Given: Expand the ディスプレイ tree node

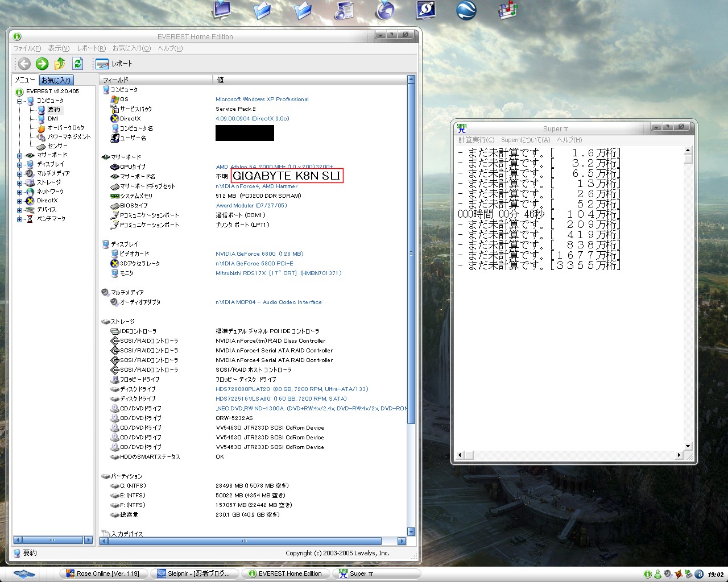Looking at the screenshot, I should [20, 165].
